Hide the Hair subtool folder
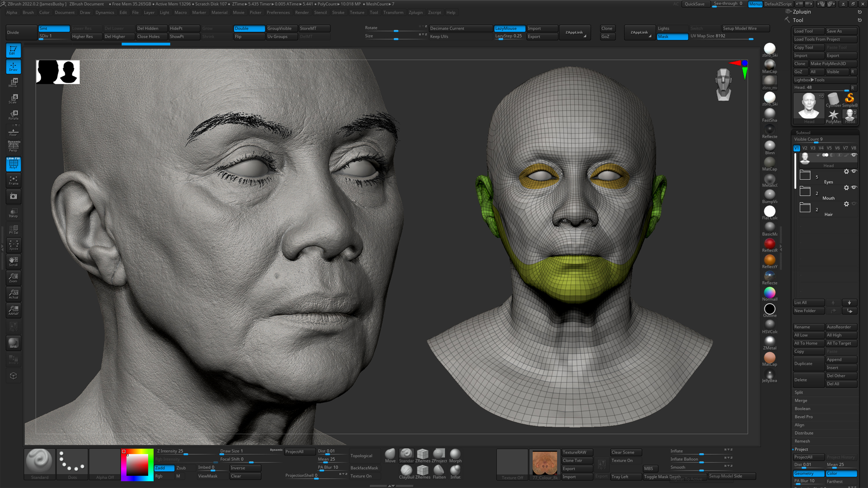Image resolution: width=868 pixels, height=488 pixels. [854, 204]
